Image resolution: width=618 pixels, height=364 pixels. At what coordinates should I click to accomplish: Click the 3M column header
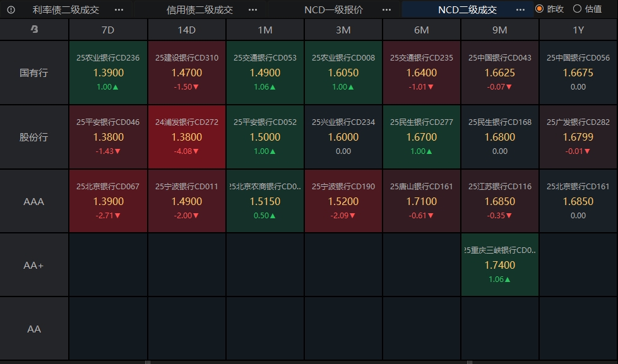[343, 30]
